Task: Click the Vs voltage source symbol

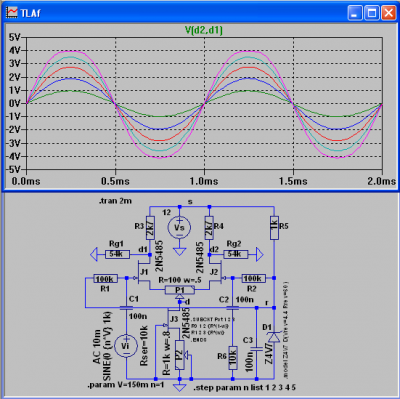Action: [179, 228]
